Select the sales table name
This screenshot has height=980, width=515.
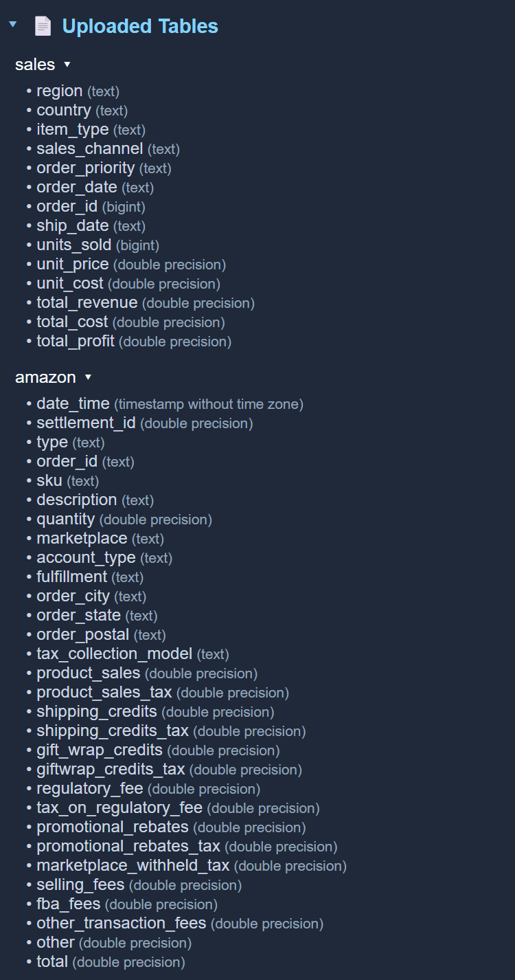click(35, 65)
